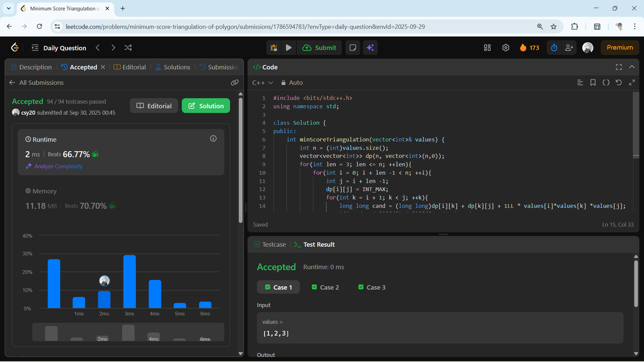Start the timer stopwatch icon
The image size is (644, 362).
click(554, 48)
